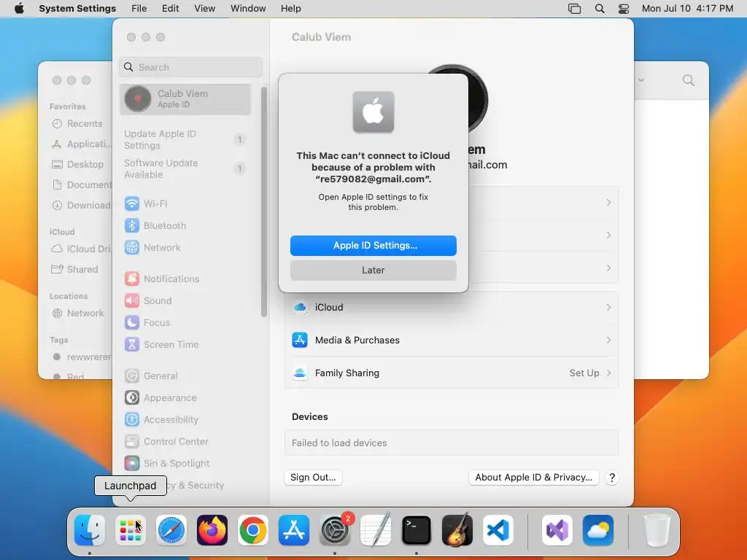Expand the Media & Purchases row
This screenshot has width=747, height=560.
(452, 340)
